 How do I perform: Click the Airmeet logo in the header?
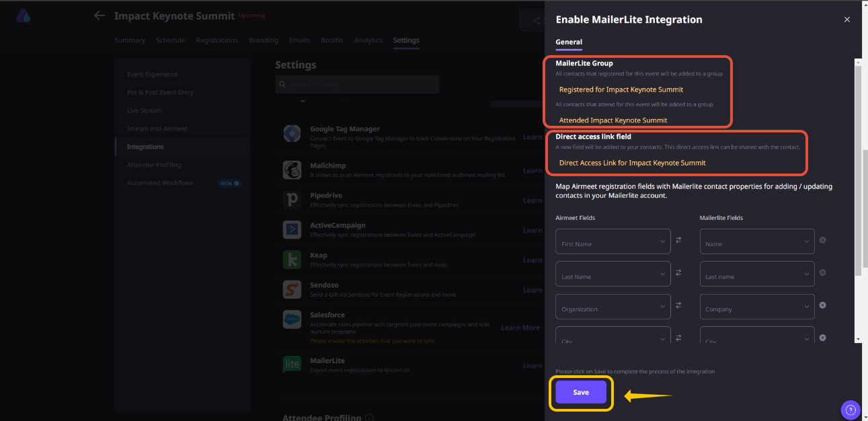click(24, 15)
